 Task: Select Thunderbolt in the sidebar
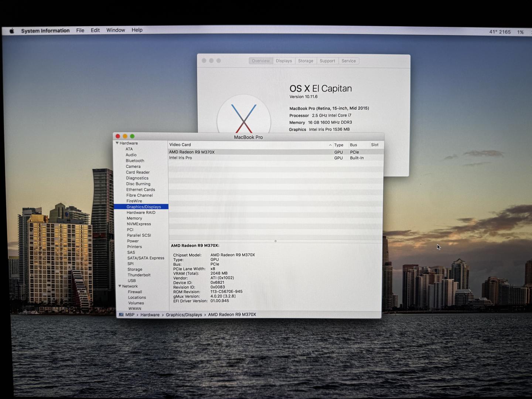click(139, 275)
